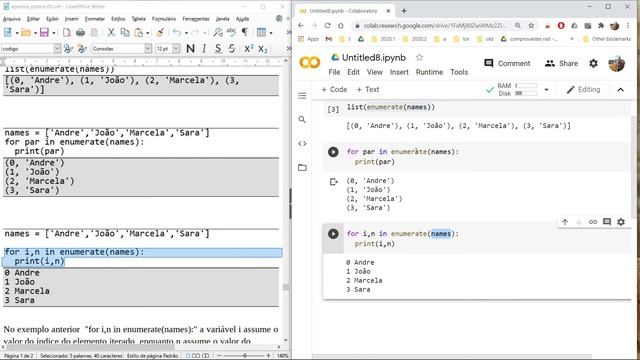The image size is (640, 360).
Task: Click the cell link icon in cell toolbar
Action: tap(593, 222)
